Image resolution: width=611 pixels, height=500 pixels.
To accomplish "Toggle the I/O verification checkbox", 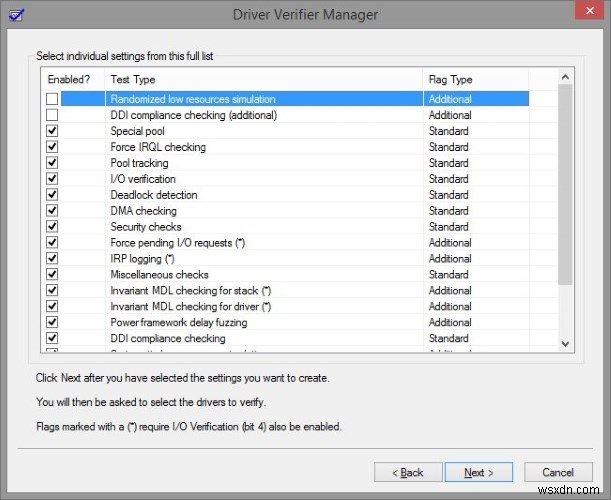I will click(x=52, y=179).
